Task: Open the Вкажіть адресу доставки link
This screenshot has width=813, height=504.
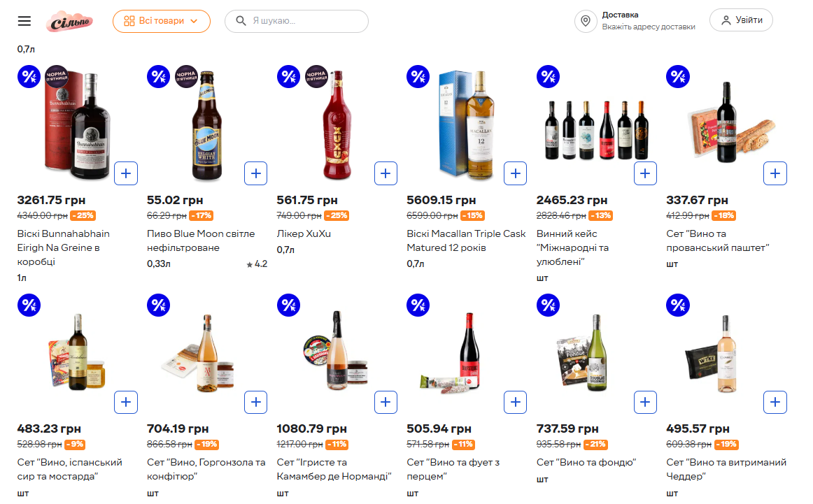Action: point(649,27)
